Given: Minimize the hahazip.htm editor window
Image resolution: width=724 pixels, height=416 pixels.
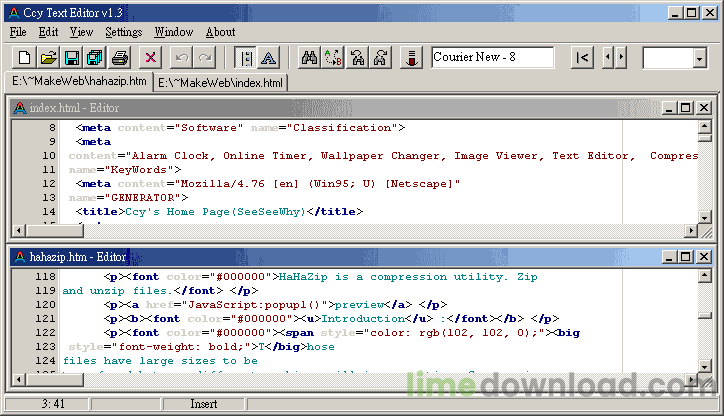Looking at the screenshot, I should point(670,257).
